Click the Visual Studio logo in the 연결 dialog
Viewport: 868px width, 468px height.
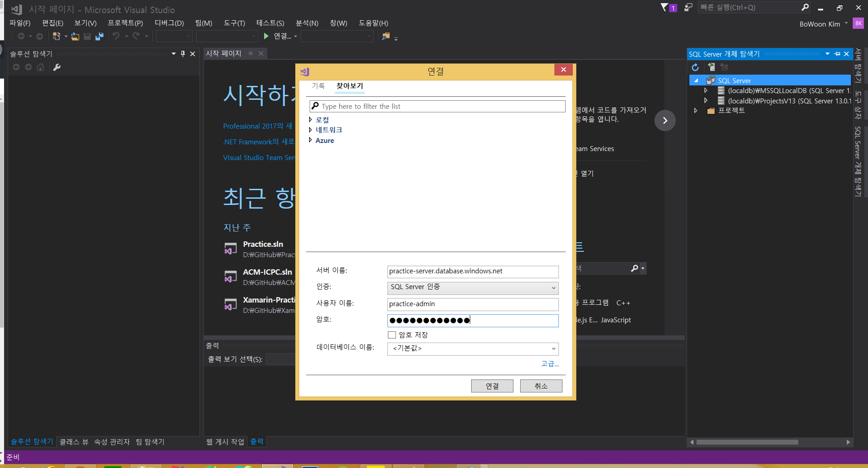pos(305,71)
